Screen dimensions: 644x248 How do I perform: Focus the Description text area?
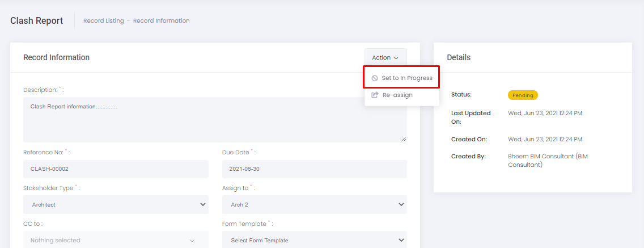(x=214, y=119)
